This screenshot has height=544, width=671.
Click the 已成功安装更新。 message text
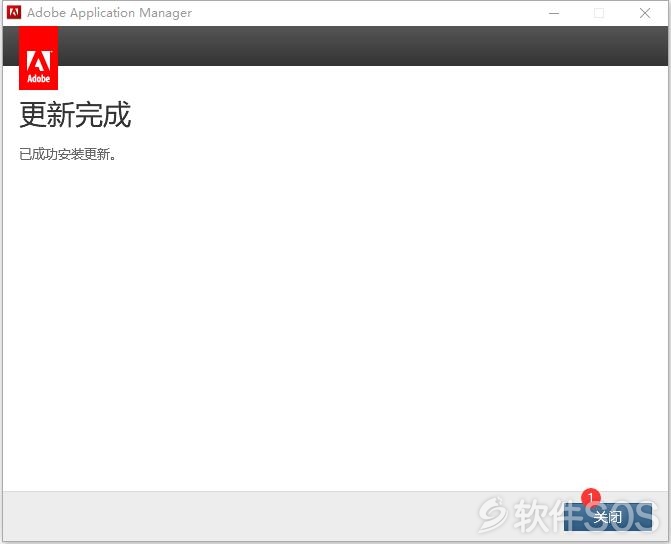pyautogui.click(x=68, y=155)
